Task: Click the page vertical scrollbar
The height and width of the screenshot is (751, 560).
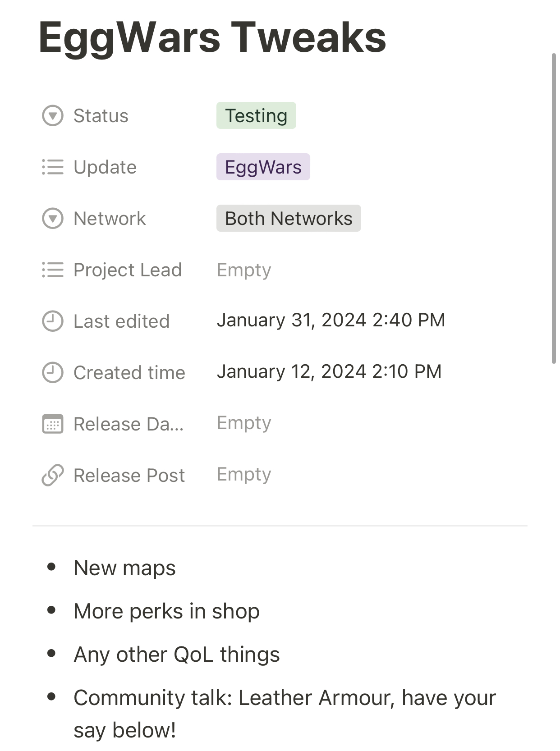Action: [x=555, y=208]
